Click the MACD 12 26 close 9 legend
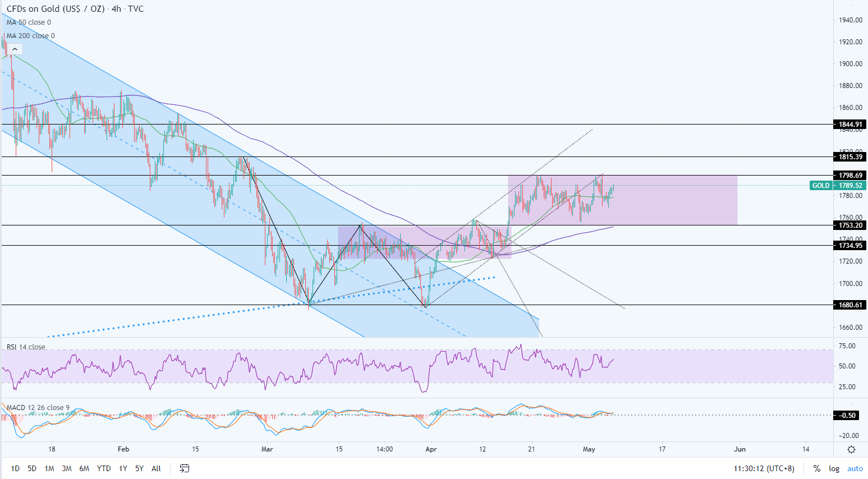The width and height of the screenshot is (868, 479). [x=38, y=408]
